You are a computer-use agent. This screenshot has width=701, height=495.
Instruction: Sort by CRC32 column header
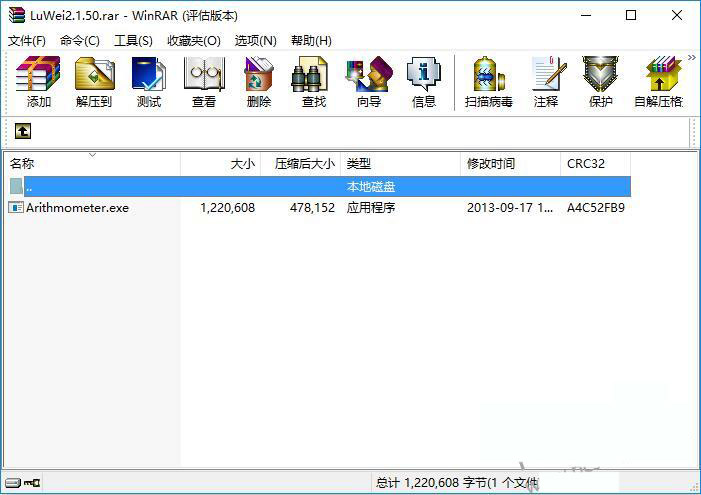(595, 164)
